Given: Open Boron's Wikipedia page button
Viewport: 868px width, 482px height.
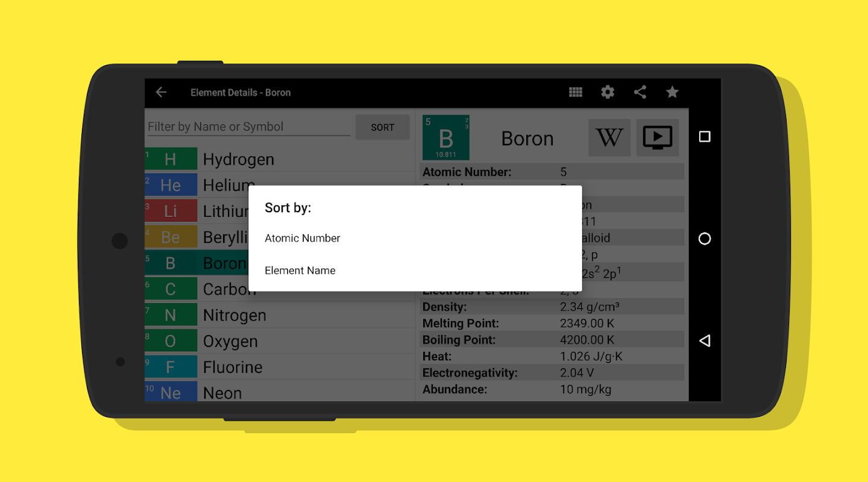Looking at the screenshot, I should [x=609, y=137].
